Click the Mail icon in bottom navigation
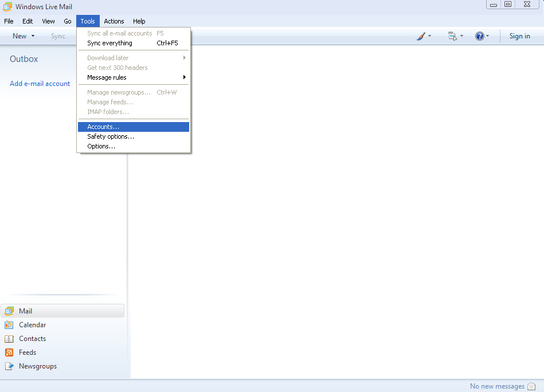Screen dimensions: 544x392 click(x=9, y=311)
